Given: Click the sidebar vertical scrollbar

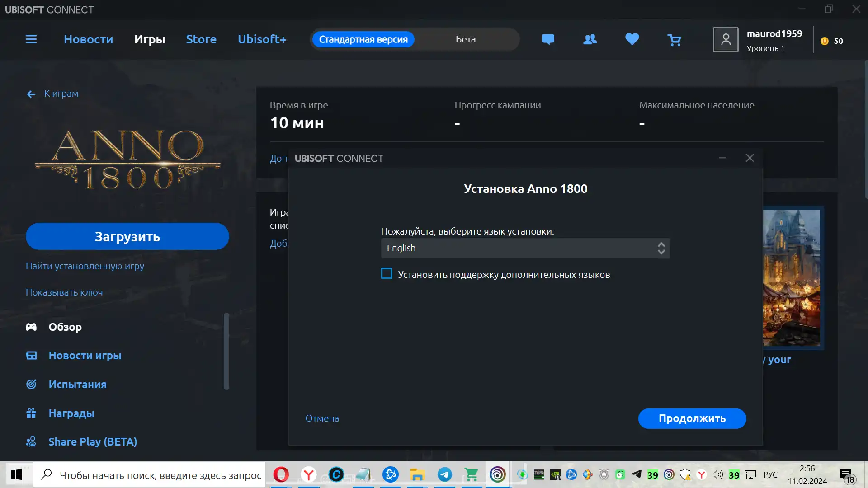Looking at the screenshot, I should click(226, 351).
